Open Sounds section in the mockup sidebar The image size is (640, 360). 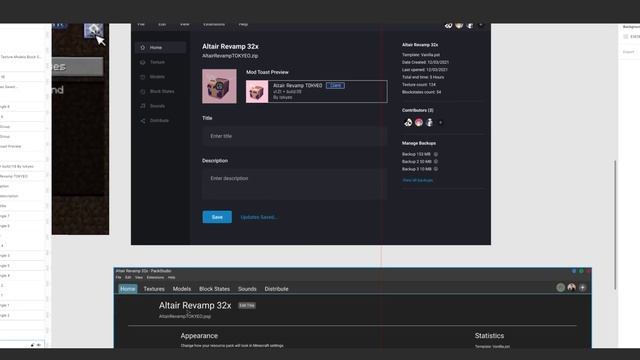tap(157, 106)
